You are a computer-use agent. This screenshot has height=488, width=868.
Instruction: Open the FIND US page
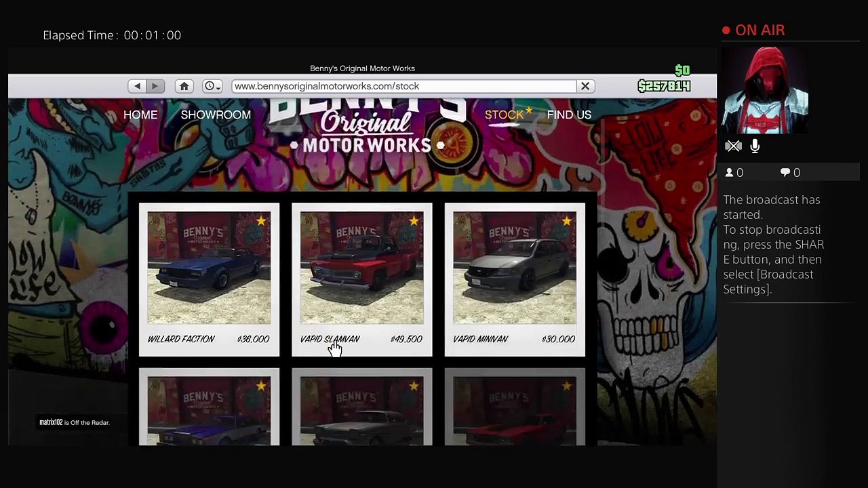(569, 115)
